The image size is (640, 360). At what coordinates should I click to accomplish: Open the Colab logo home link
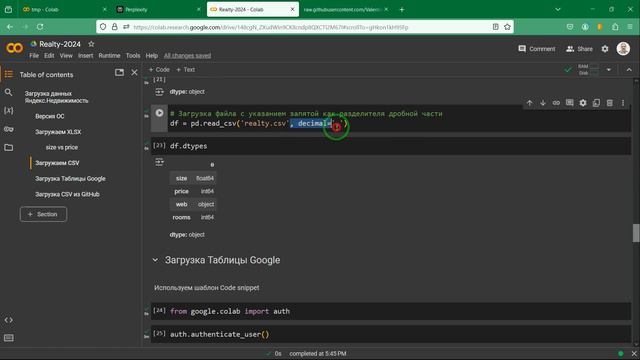[14, 49]
